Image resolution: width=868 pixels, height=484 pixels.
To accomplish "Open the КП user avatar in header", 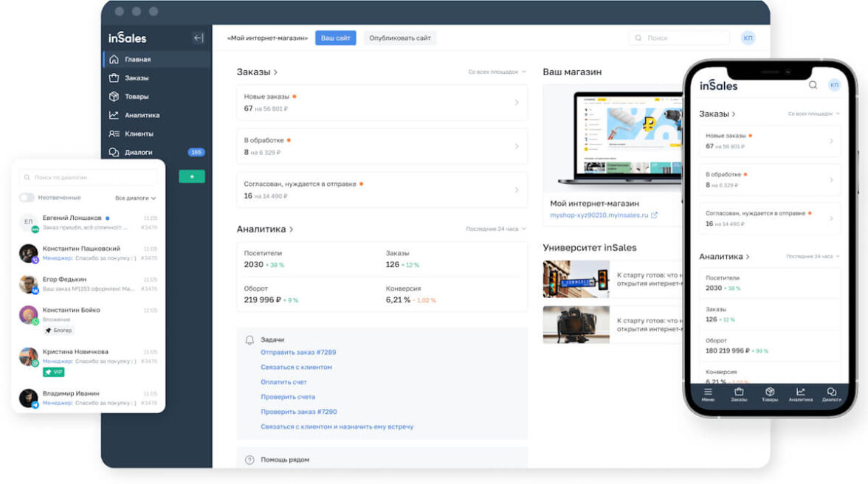I will pyautogui.click(x=748, y=38).
